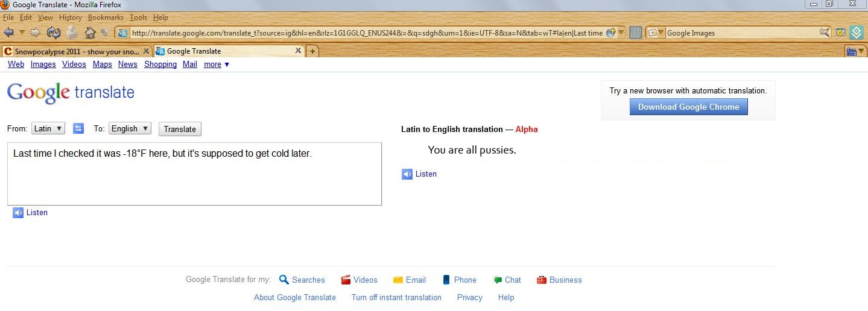Open the back history dropdown arrow
This screenshot has height=311, width=868.
[x=22, y=33]
